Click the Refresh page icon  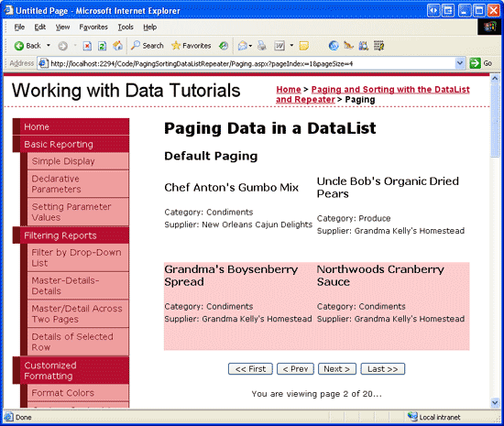[x=103, y=46]
